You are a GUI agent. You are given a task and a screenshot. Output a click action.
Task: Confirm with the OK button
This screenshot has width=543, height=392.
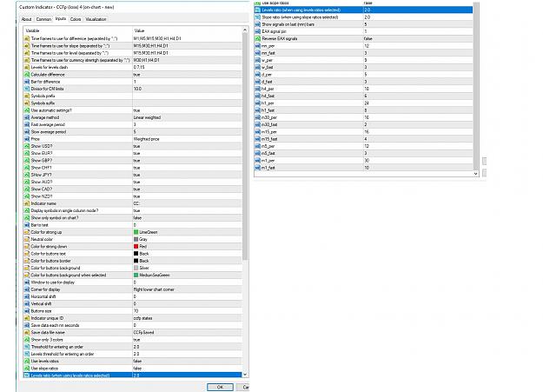(x=220, y=387)
